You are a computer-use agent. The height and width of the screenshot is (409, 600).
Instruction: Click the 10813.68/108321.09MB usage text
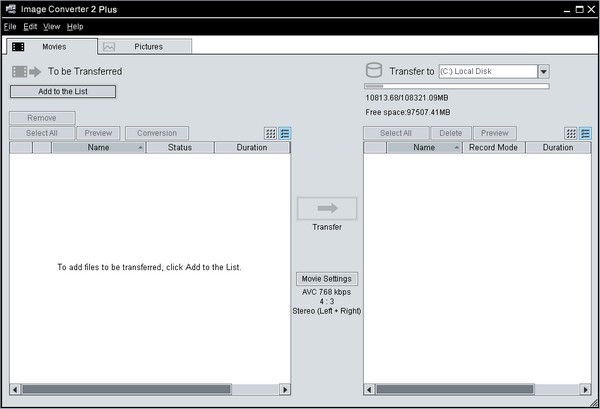407,98
